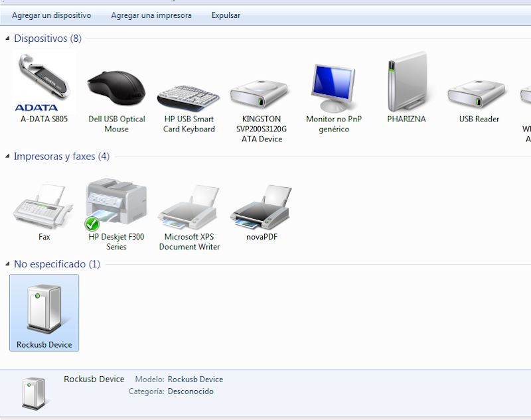Click Expulsar in the toolbar
531x420 pixels.
coord(226,15)
